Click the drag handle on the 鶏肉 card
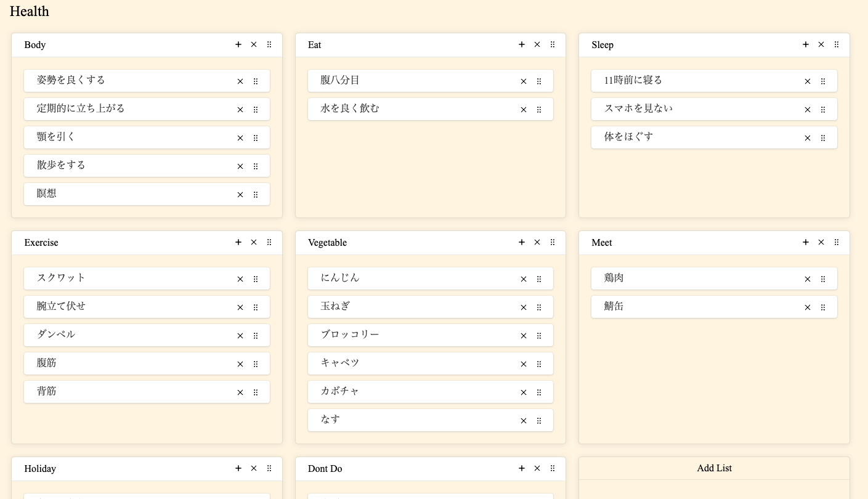 tap(823, 279)
